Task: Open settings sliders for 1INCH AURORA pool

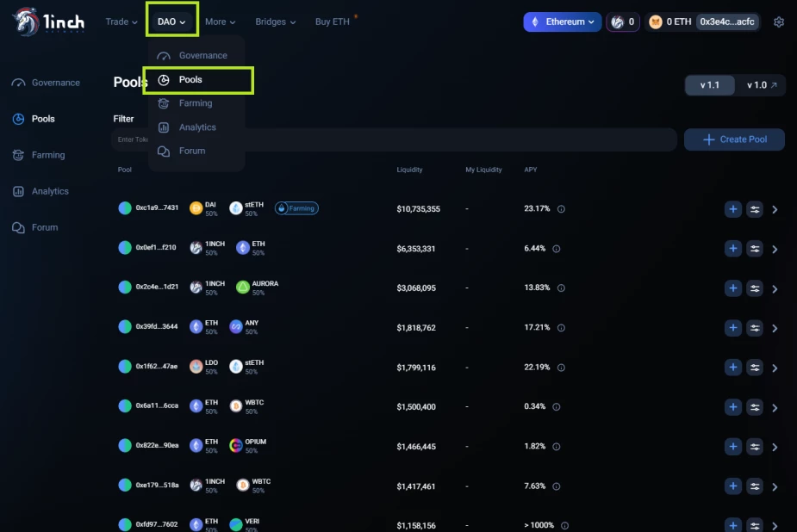Action: point(755,288)
